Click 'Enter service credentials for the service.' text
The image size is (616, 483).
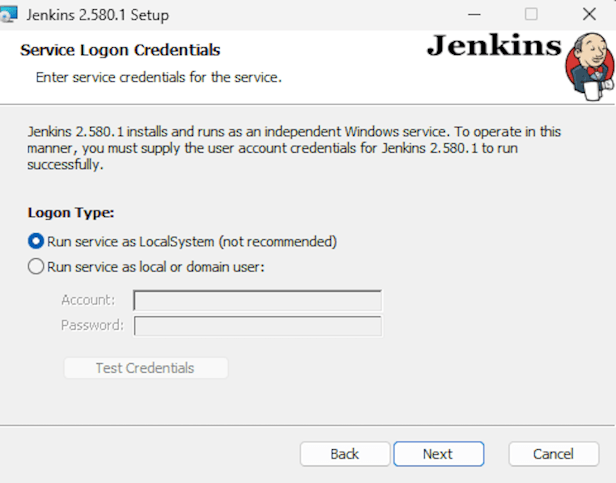[x=159, y=77]
